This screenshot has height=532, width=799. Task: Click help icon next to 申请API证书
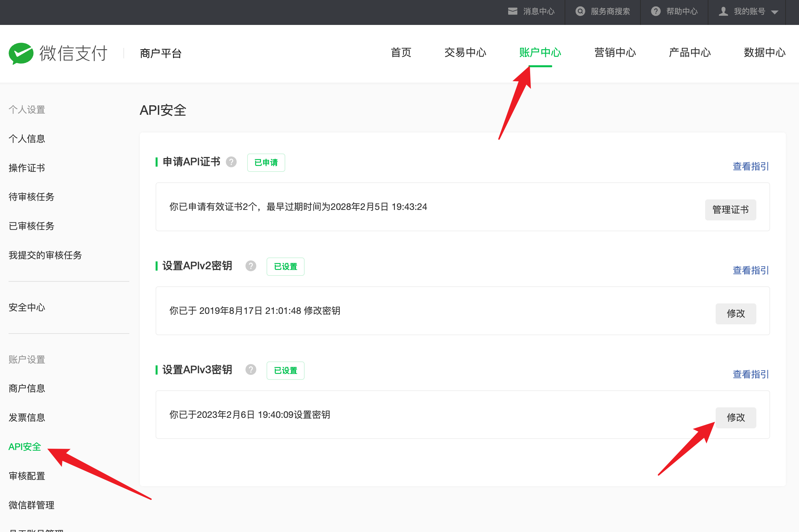(231, 162)
